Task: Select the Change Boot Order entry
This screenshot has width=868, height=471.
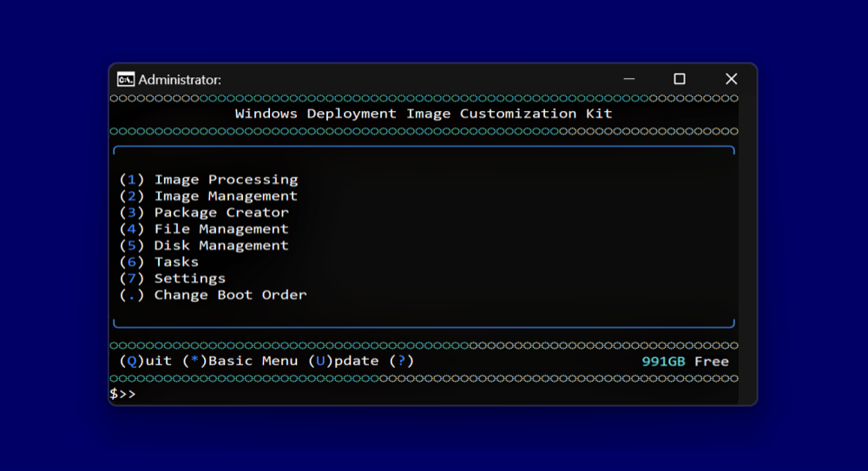Action: 214,295
